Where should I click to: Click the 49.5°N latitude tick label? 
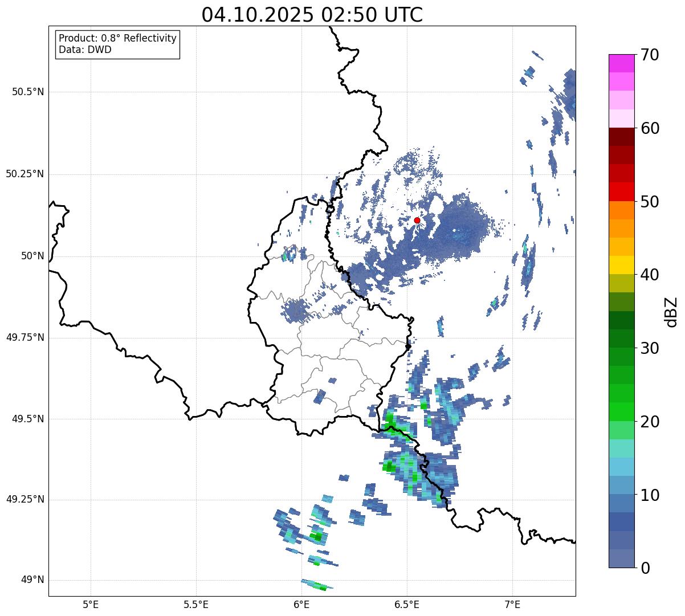point(28,419)
